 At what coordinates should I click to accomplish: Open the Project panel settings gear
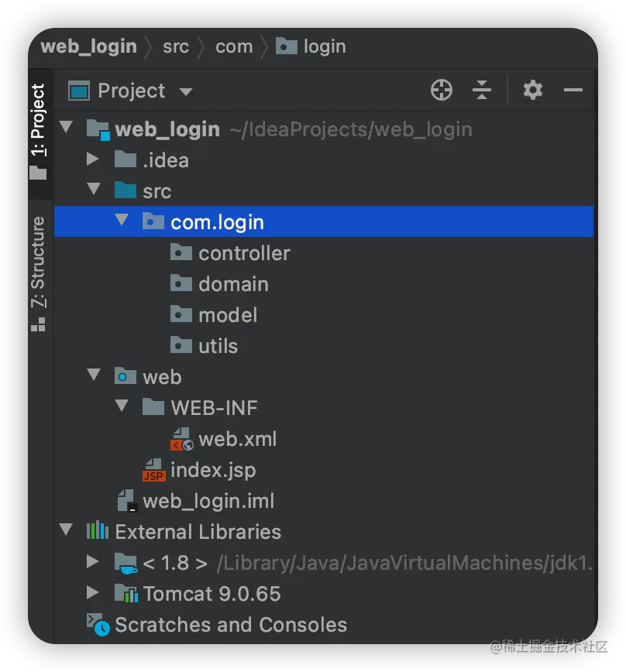coord(532,91)
